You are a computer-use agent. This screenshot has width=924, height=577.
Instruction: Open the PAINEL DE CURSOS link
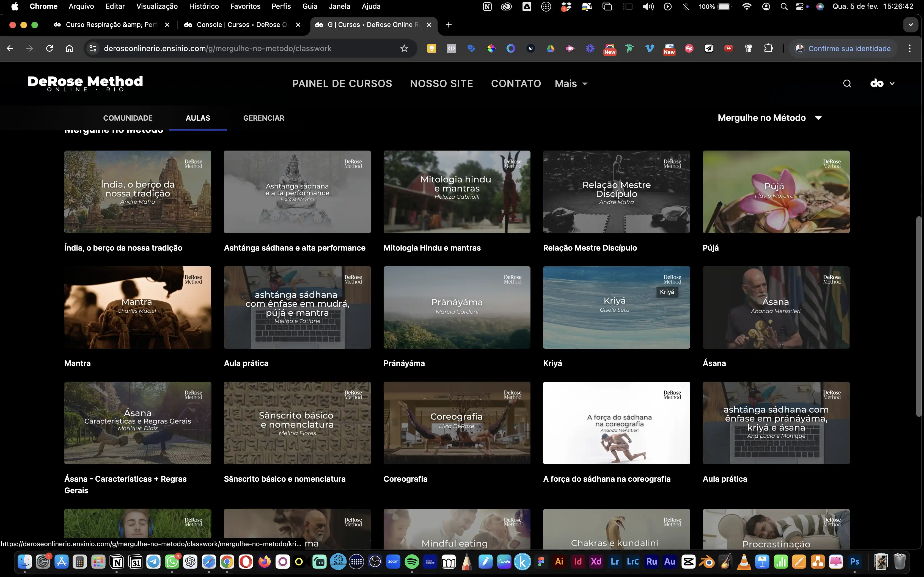coord(342,84)
